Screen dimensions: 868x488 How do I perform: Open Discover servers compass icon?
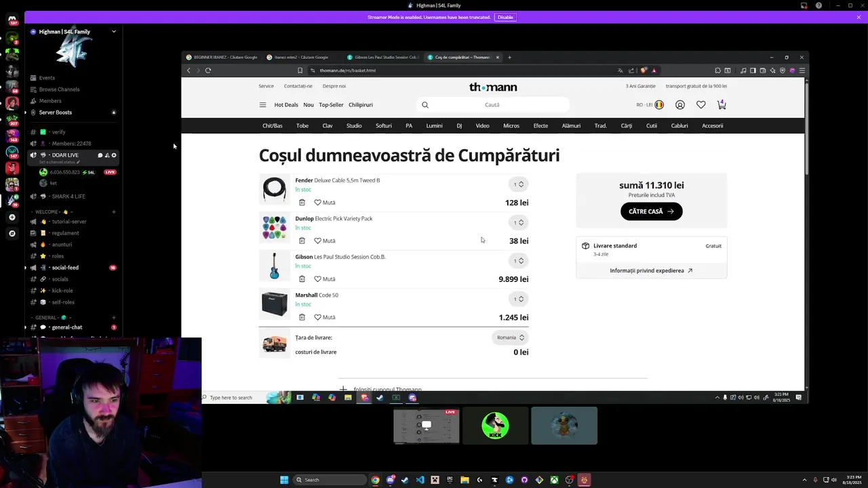pyautogui.click(x=12, y=233)
